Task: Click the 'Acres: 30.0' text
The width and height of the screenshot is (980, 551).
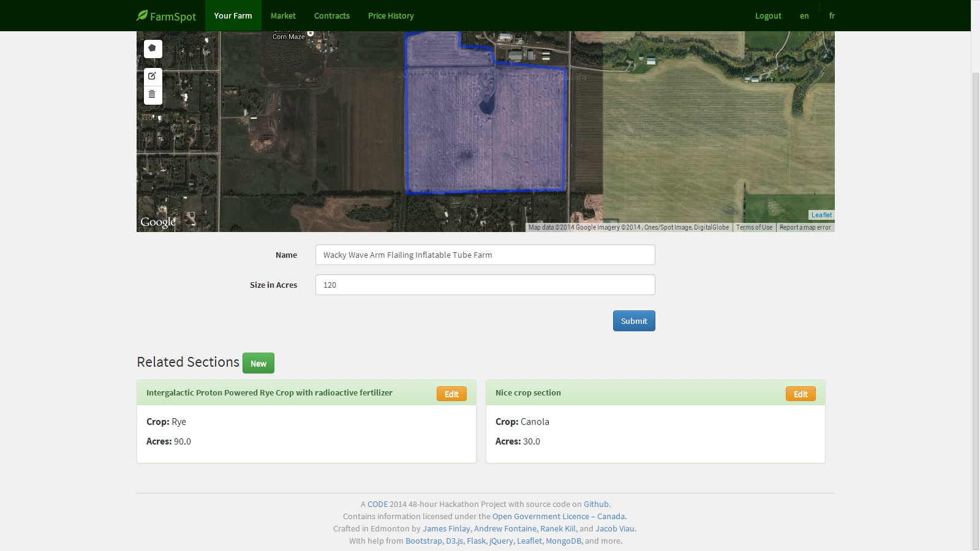Action: point(518,441)
